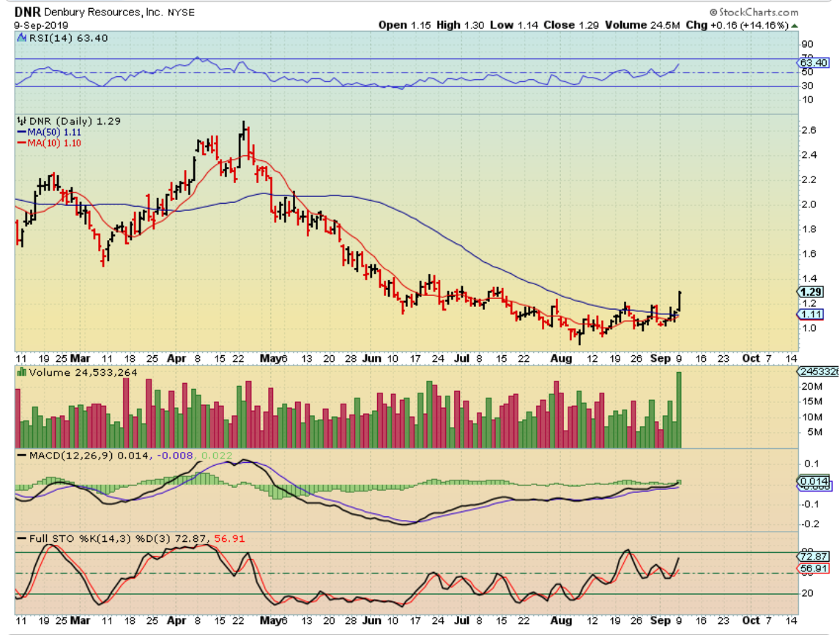Click the 20M volume axis label
840x635 pixels.
coord(812,387)
